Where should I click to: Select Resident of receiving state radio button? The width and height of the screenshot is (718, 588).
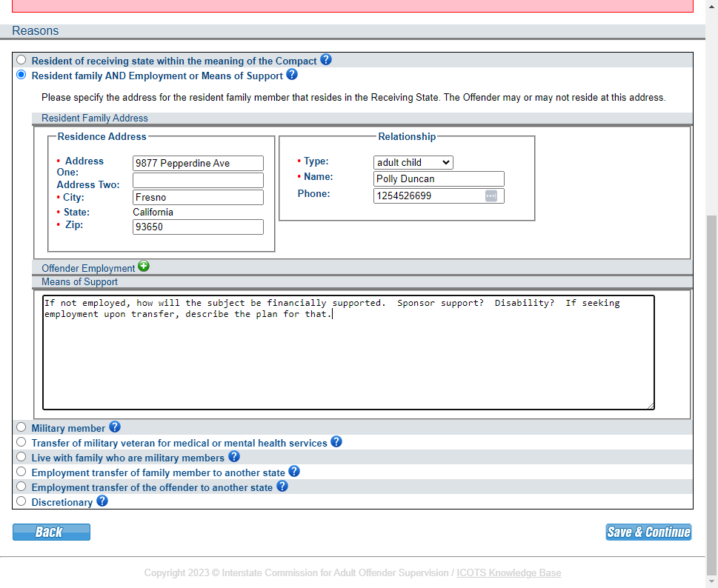(x=21, y=60)
